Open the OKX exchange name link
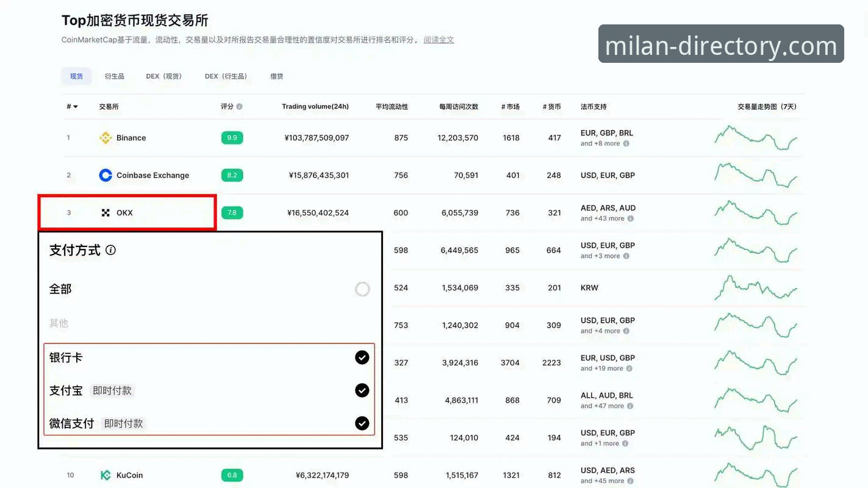Image resolution: width=868 pixels, height=488 pixels. tap(124, 213)
